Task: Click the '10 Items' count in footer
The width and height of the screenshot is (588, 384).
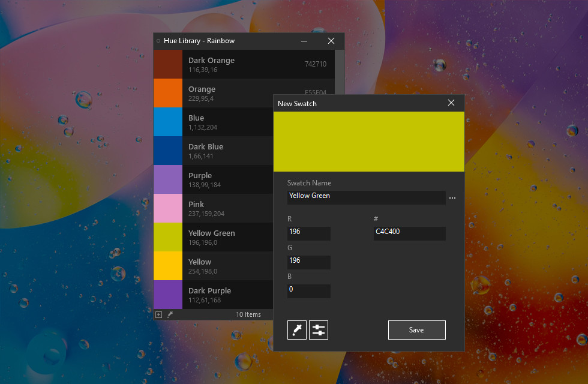Action: 248,314
